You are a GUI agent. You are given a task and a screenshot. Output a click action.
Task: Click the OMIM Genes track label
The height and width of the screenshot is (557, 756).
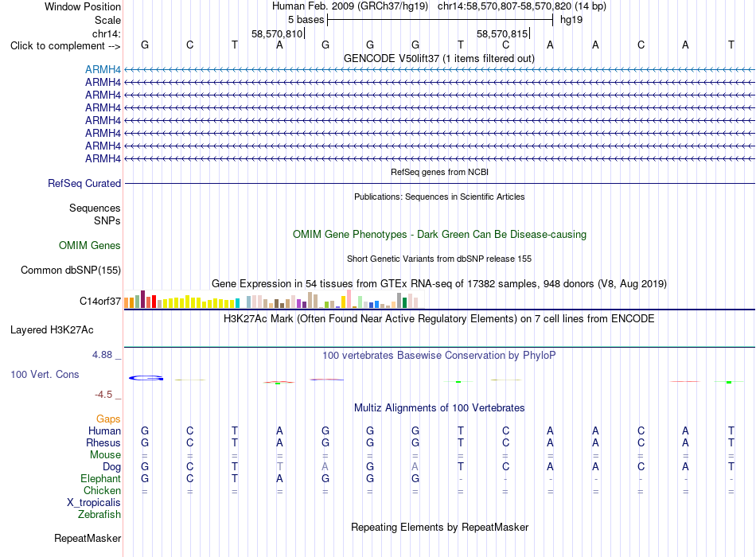pos(90,245)
